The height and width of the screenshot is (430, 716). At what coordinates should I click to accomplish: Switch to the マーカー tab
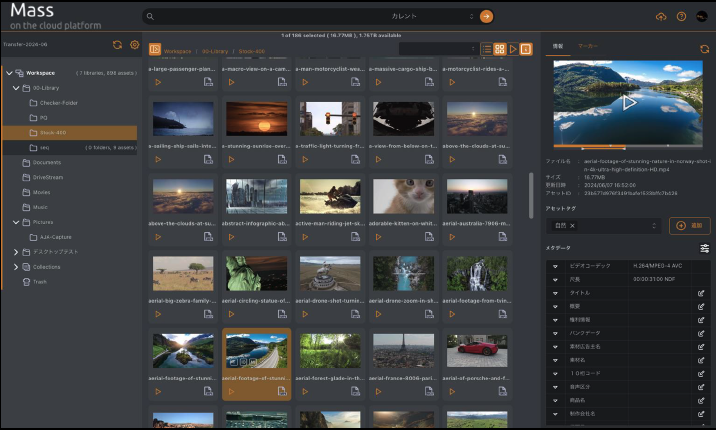588,46
